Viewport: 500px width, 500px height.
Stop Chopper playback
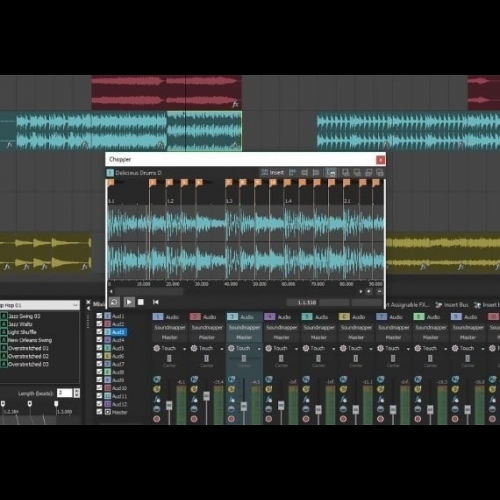pyautogui.click(x=141, y=302)
